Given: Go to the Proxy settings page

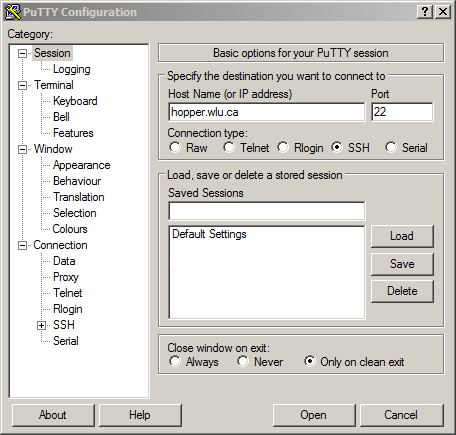Looking at the screenshot, I should (66, 277).
